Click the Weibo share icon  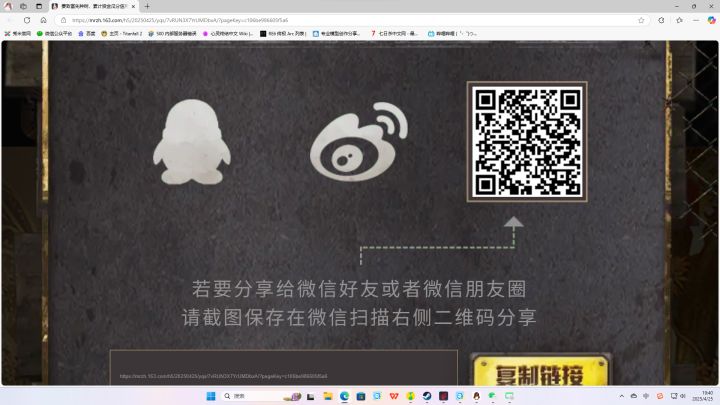(359, 141)
